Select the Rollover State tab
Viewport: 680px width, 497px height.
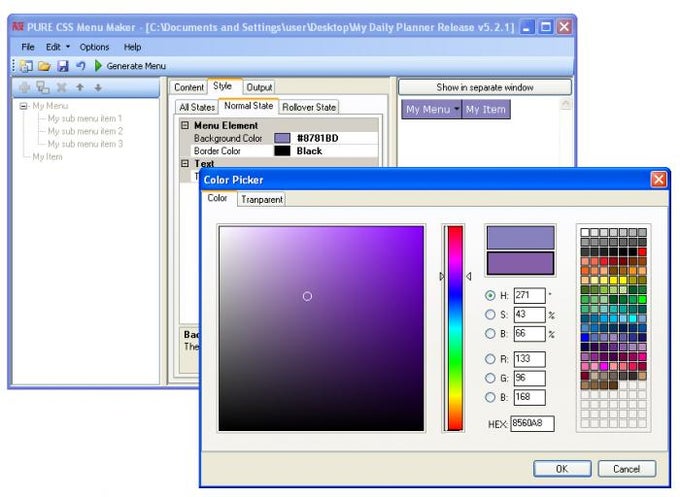pos(309,107)
